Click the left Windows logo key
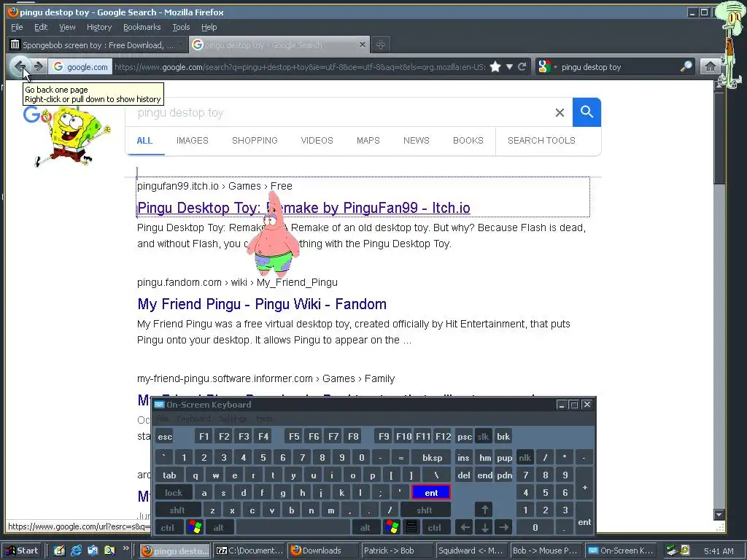 [194, 527]
